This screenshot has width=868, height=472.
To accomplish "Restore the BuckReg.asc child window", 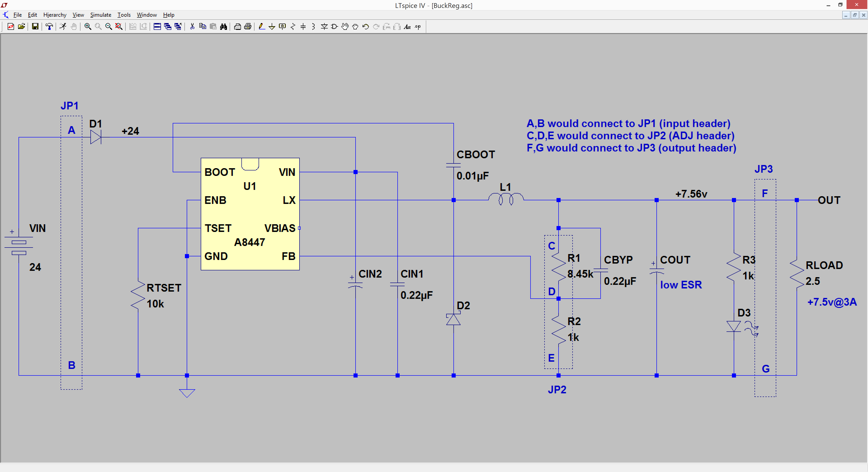I will pos(854,15).
